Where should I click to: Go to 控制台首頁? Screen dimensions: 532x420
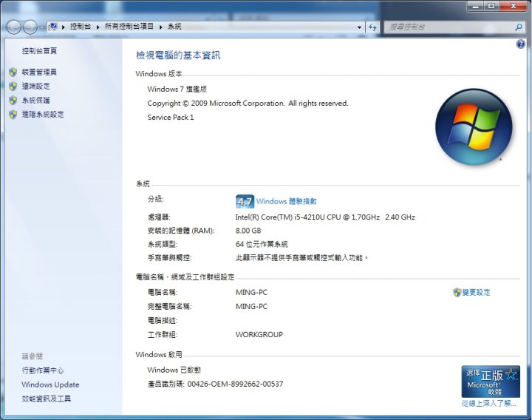click(39, 51)
